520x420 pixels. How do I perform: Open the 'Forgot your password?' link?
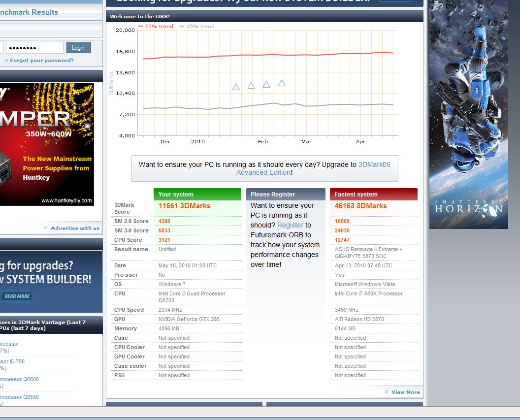click(42, 61)
